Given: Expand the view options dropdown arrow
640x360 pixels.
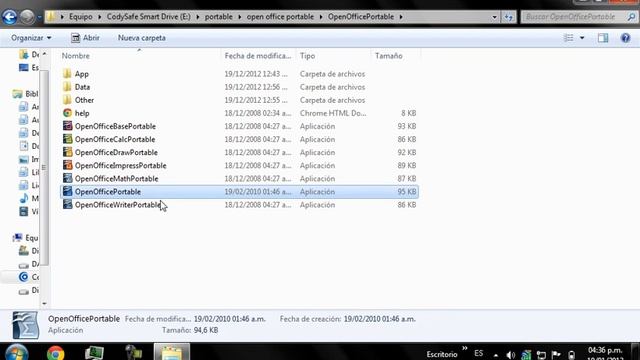Looking at the screenshot, I should (x=582, y=38).
